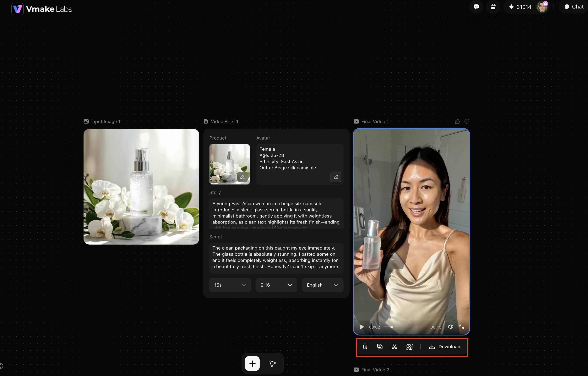Image resolution: width=588 pixels, height=376 pixels.
Task: Click the Story text field
Action: pos(276,213)
